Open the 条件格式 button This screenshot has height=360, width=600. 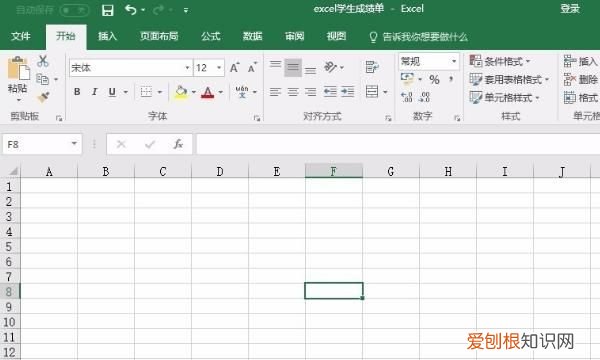pyautogui.click(x=500, y=61)
